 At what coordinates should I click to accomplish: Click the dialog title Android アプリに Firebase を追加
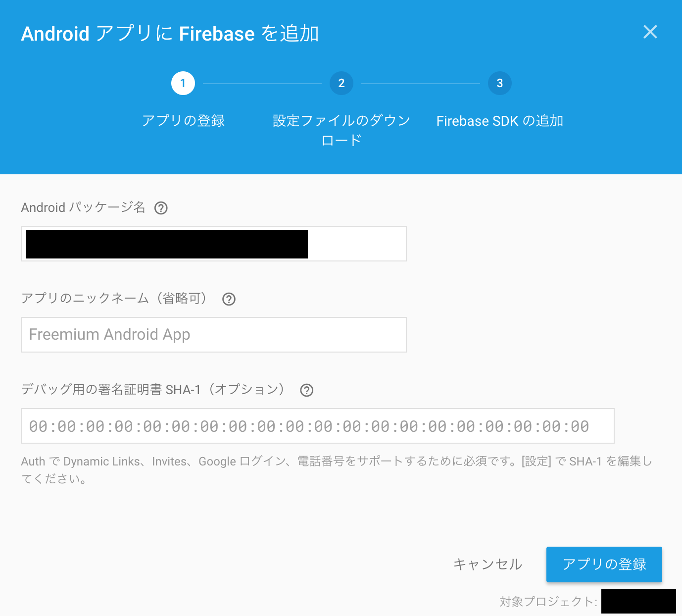170,34
